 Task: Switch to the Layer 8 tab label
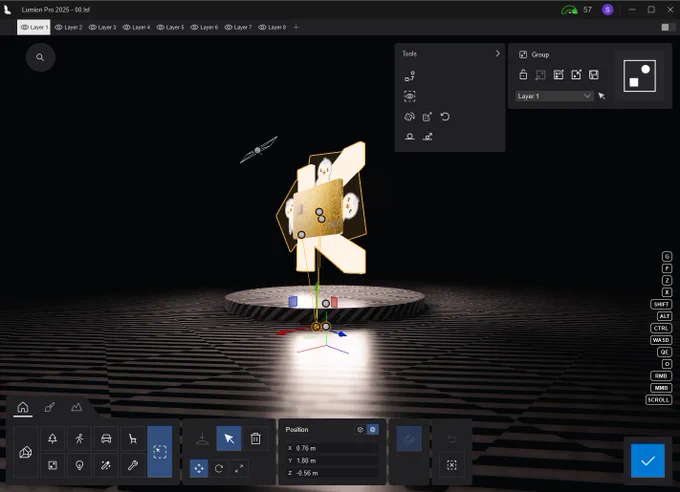click(x=277, y=27)
